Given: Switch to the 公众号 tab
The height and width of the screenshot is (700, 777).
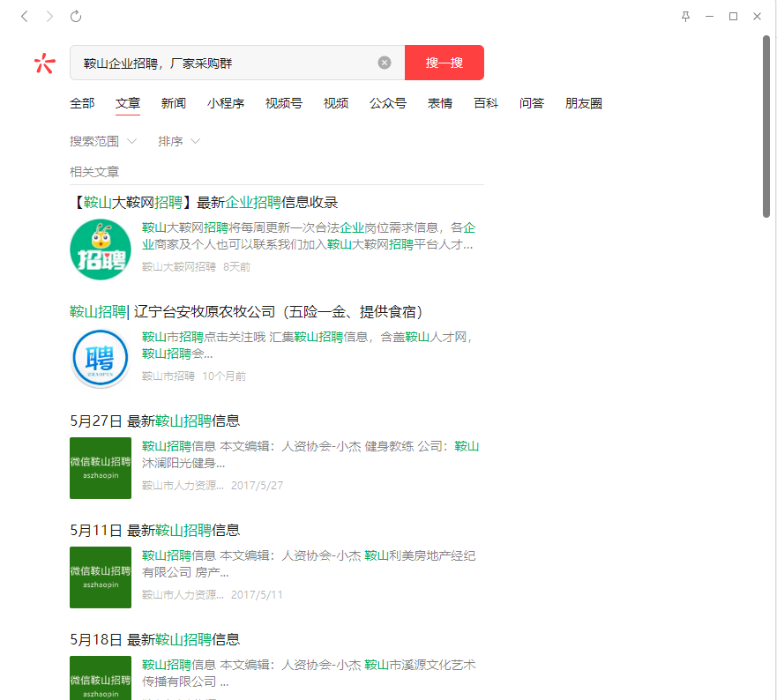Looking at the screenshot, I should (388, 103).
